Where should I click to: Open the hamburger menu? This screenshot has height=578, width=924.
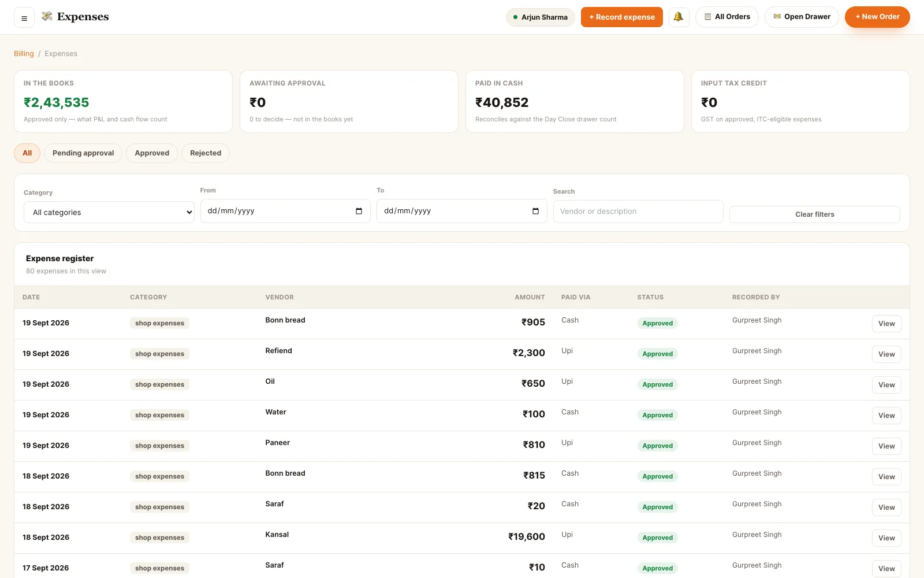pos(24,17)
